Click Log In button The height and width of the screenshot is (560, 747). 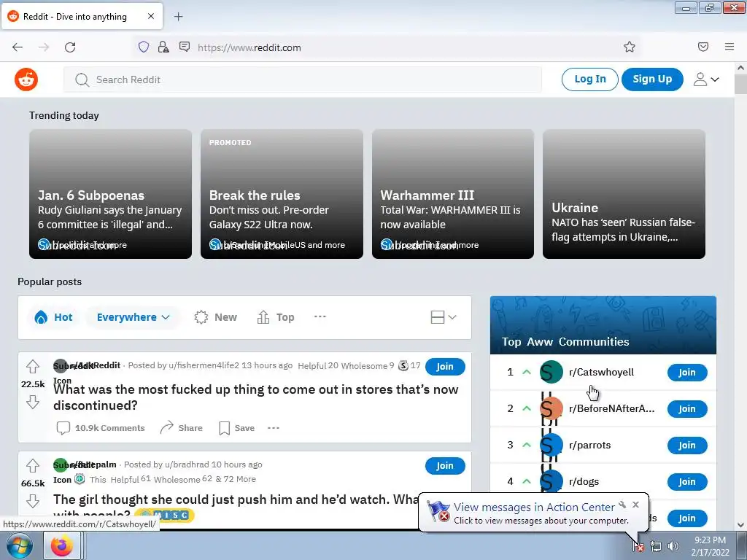pyautogui.click(x=589, y=79)
